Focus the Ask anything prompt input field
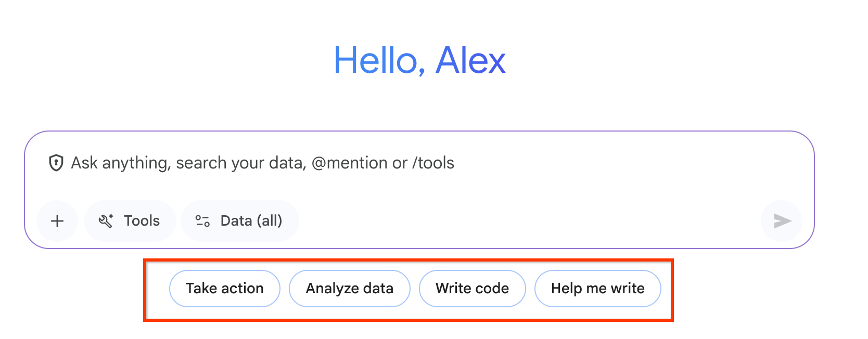 tap(416, 177)
